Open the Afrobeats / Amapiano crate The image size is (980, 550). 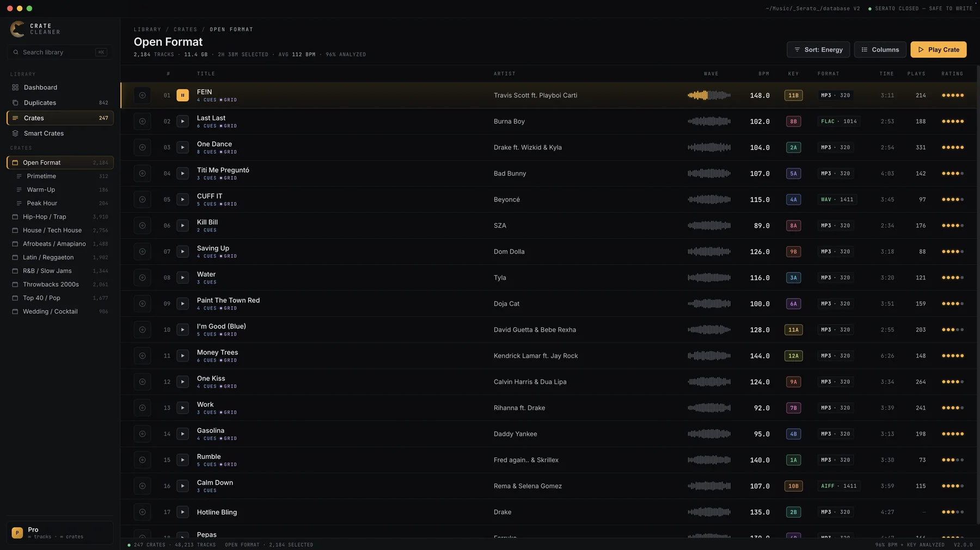60,244
